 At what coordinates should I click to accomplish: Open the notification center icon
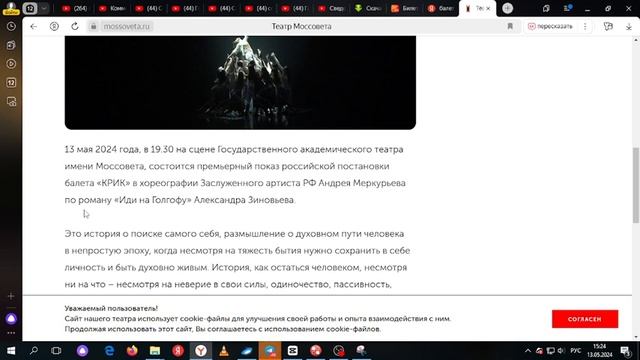(626, 351)
